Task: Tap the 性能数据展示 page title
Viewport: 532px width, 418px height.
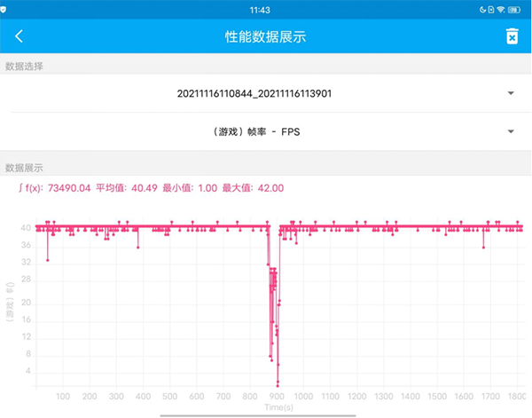Action: 266,36
